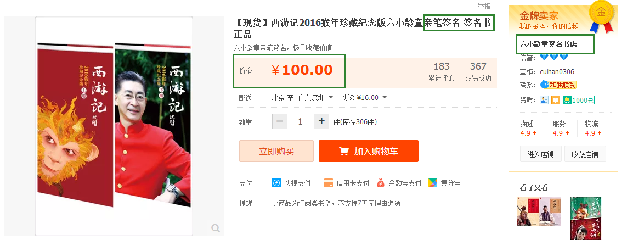Click the gold medal 金牌卖家 badge
The width and height of the screenshot is (644, 240).
(x=601, y=15)
